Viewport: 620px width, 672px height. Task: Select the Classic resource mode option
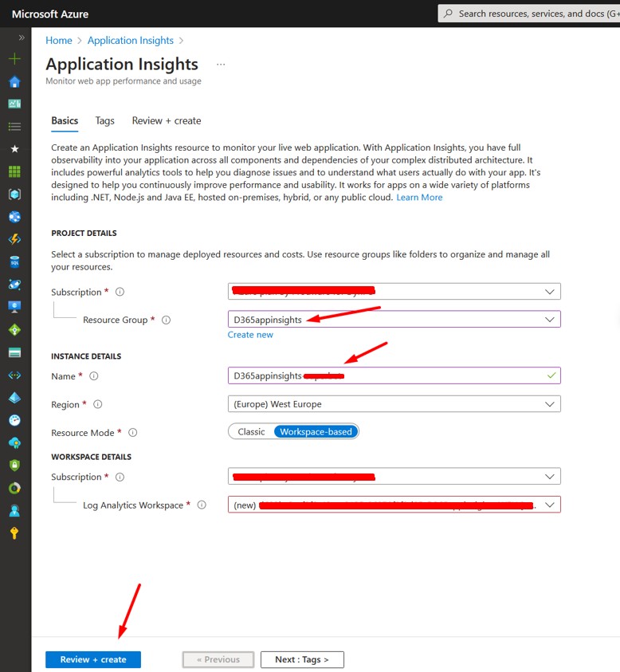tap(251, 431)
